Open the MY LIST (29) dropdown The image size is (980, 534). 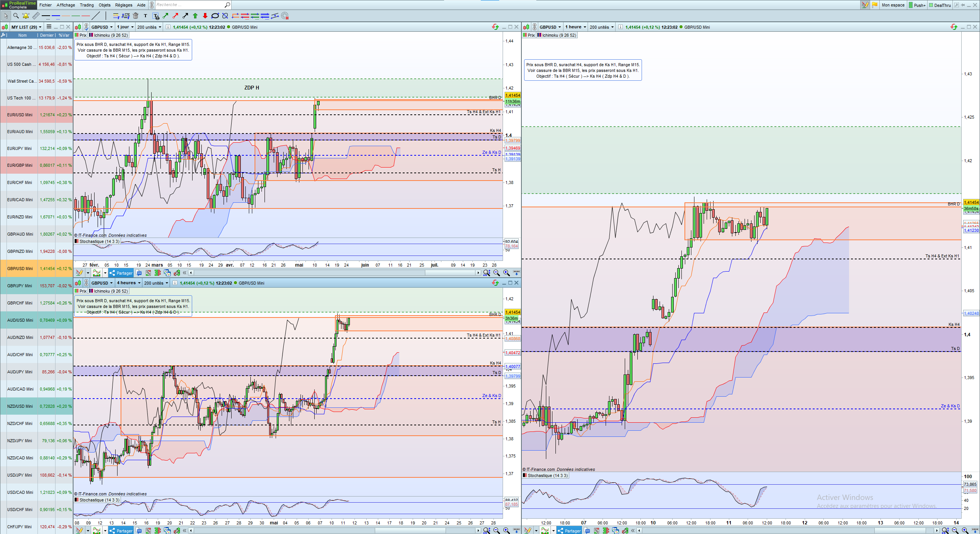pyautogui.click(x=26, y=27)
